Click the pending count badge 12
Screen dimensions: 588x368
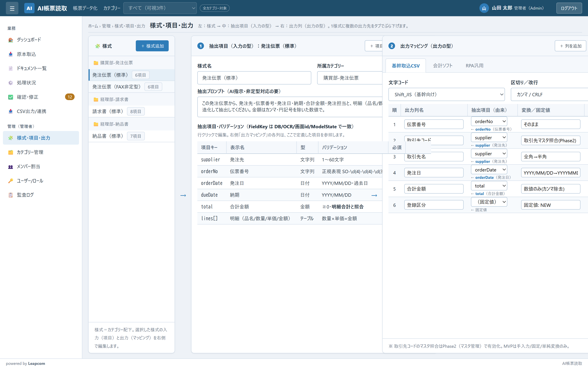tap(70, 97)
